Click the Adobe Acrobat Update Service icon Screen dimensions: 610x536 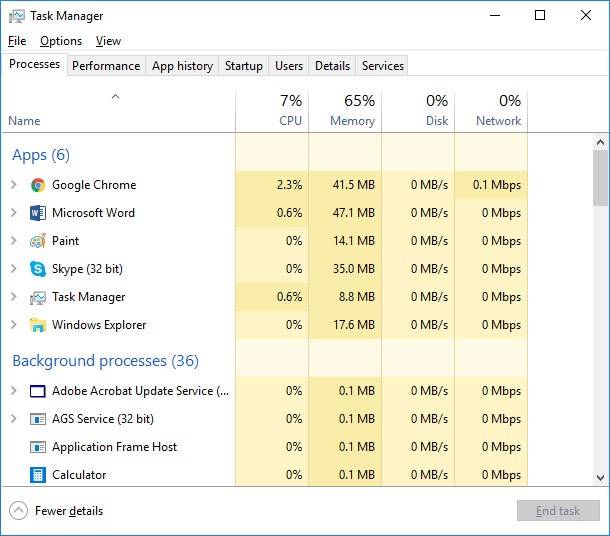(38, 391)
